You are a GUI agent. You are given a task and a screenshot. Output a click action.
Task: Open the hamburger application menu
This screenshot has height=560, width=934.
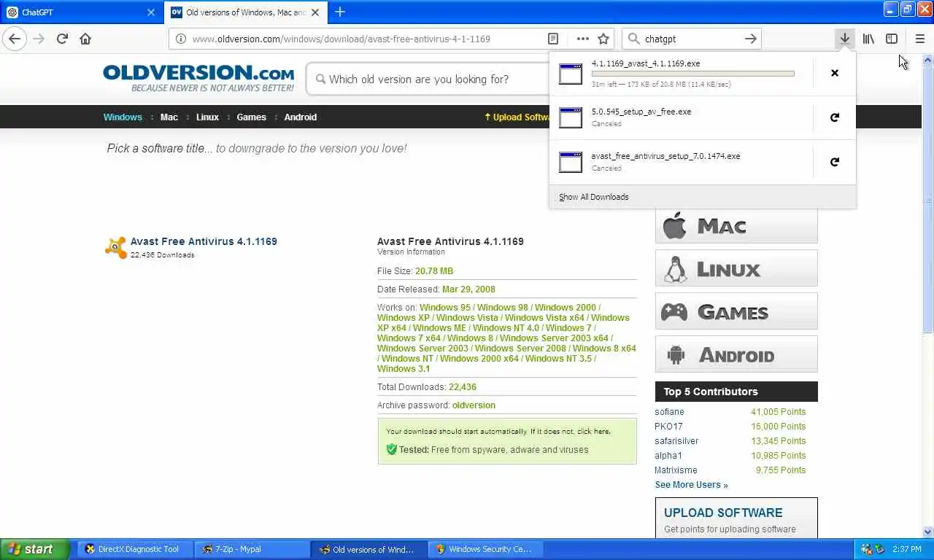[919, 39]
